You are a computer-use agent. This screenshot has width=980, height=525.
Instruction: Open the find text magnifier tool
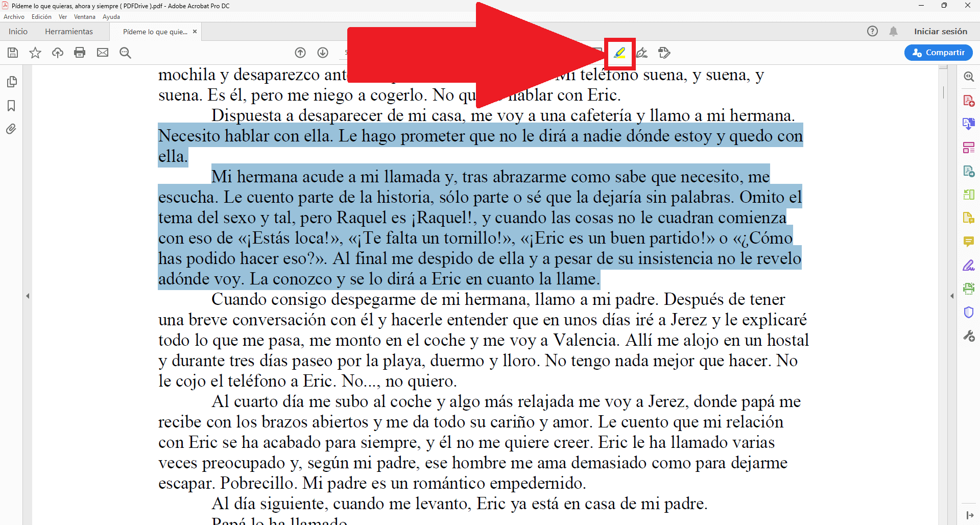pyautogui.click(x=125, y=53)
